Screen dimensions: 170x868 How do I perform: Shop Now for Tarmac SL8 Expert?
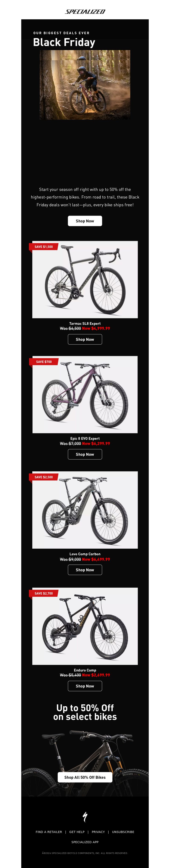point(85,339)
